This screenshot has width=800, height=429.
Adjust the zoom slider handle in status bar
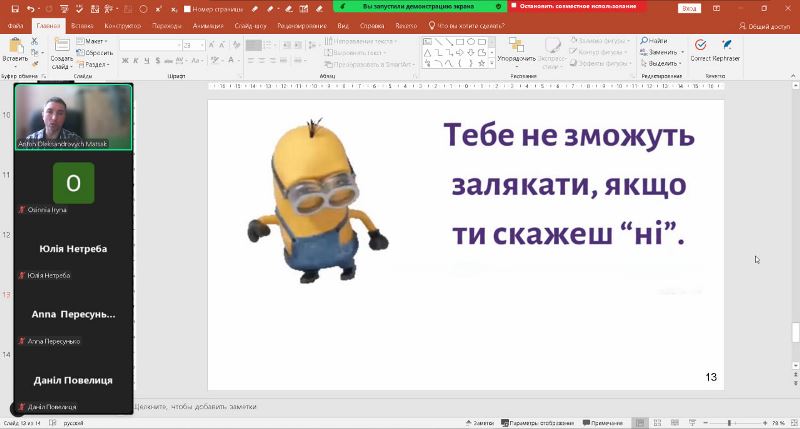click(x=730, y=423)
